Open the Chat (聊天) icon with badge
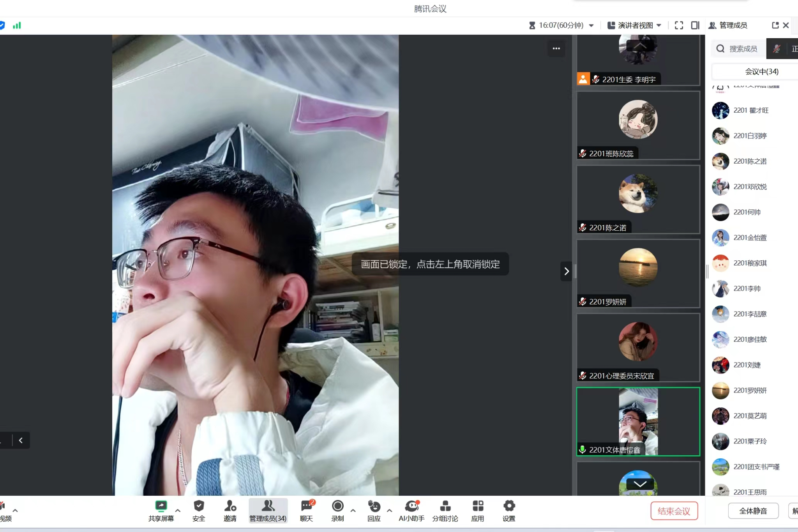 307,506
